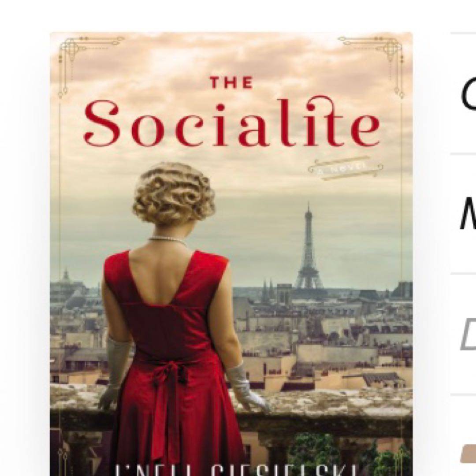Screen dimensions: 476x476
Task: Click the domed building on left skyline
Action: point(66,278)
